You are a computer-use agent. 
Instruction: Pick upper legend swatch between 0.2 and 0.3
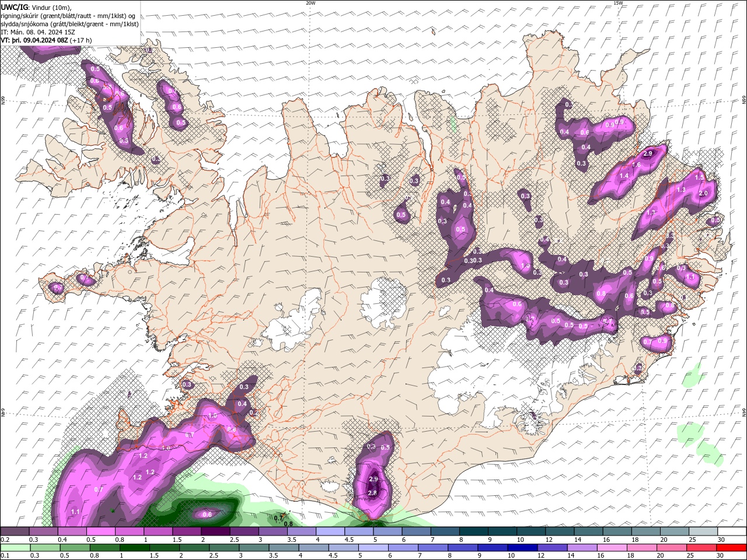[15, 531]
